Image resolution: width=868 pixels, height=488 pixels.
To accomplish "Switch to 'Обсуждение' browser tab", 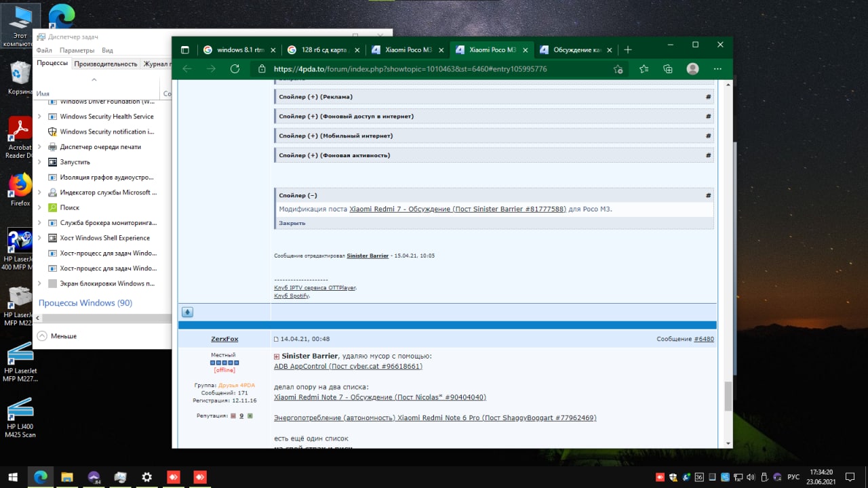I will pos(576,49).
